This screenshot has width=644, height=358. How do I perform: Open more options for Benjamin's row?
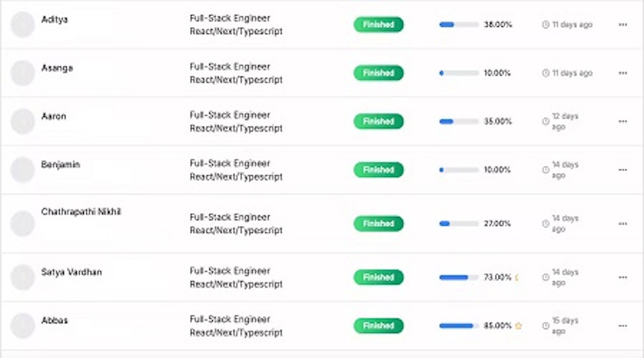[x=623, y=170]
